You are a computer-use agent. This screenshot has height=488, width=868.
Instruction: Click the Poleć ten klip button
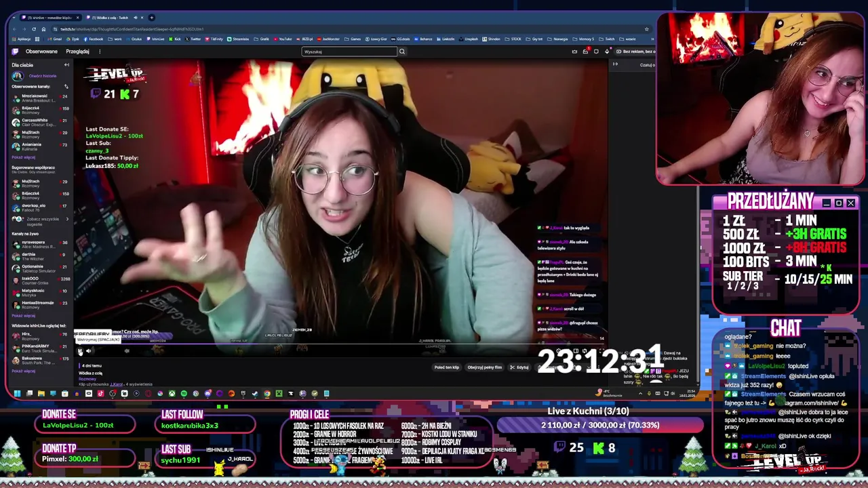(447, 367)
